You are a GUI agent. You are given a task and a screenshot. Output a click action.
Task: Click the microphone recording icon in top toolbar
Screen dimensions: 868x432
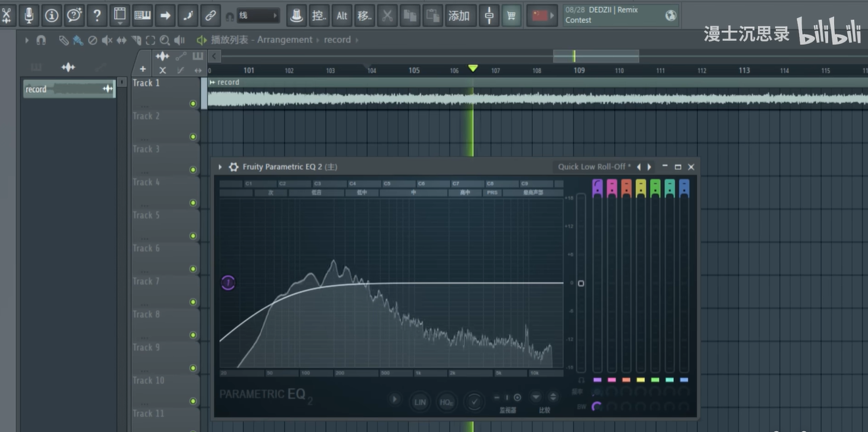click(x=28, y=15)
